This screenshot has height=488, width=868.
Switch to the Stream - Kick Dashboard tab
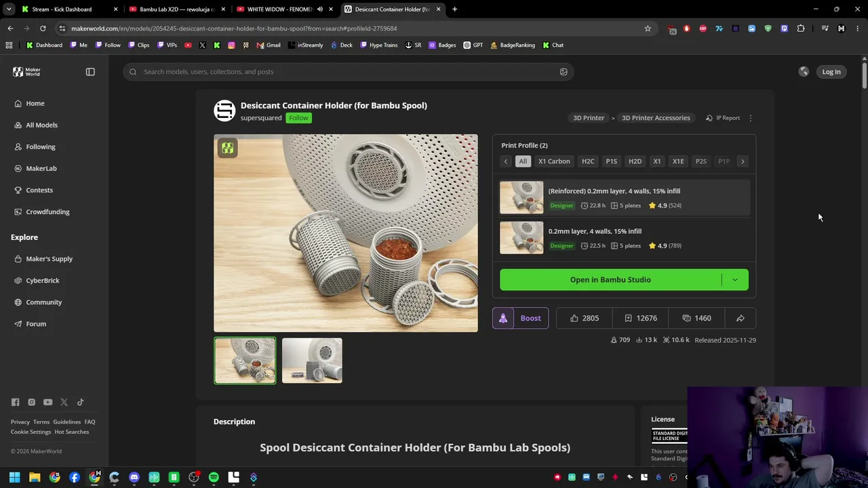tap(68, 9)
